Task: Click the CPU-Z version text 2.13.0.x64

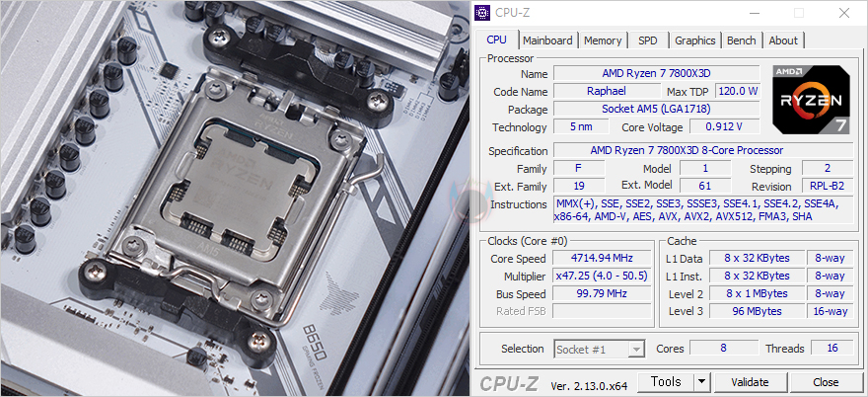Action: pyautogui.click(x=589, y=385)
